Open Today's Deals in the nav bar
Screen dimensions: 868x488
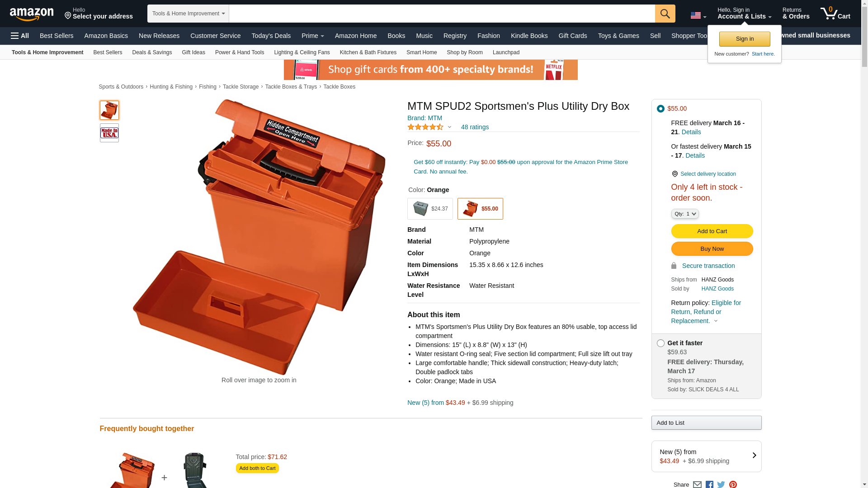point(271,36)
